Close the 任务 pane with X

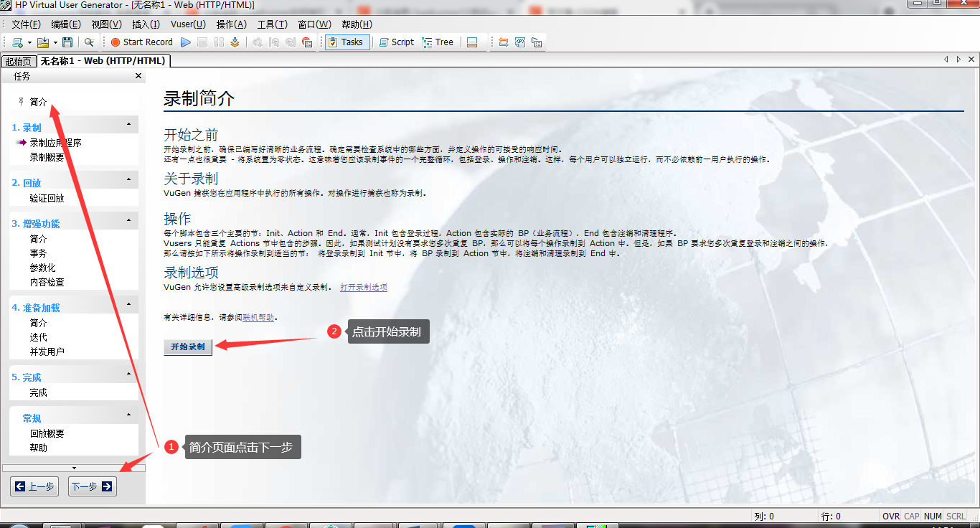(x=138, y=76)
